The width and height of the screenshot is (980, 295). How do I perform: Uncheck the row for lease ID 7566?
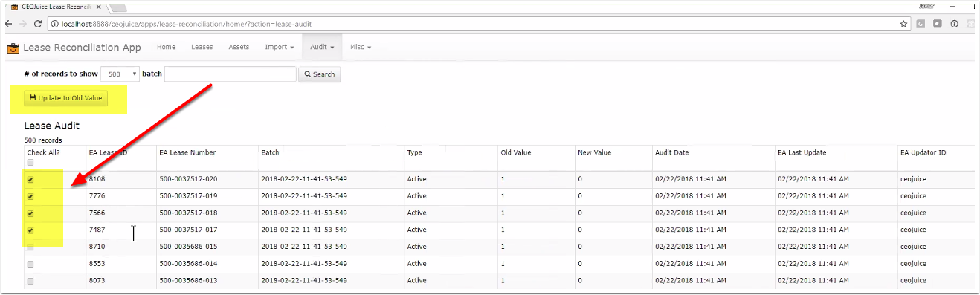pos(30,213)
